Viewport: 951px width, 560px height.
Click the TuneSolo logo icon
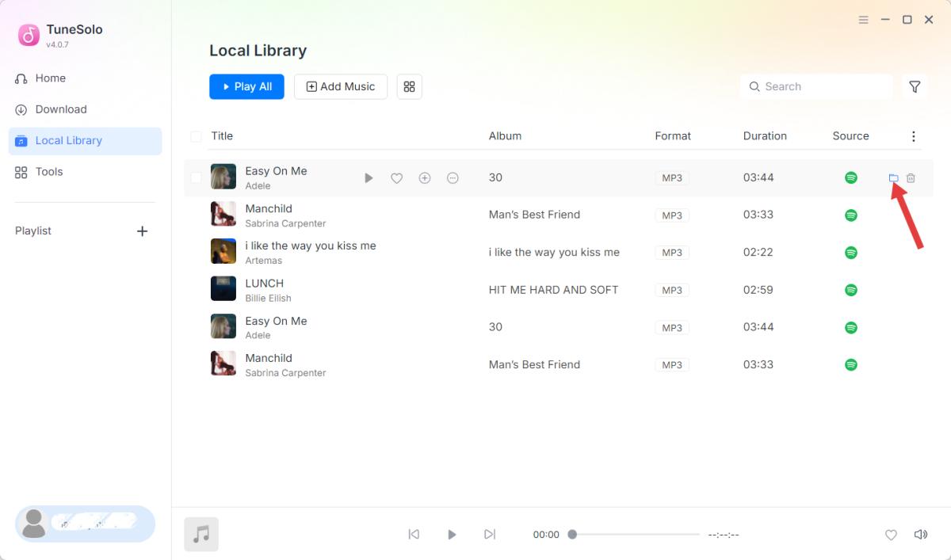click(29, 35)
